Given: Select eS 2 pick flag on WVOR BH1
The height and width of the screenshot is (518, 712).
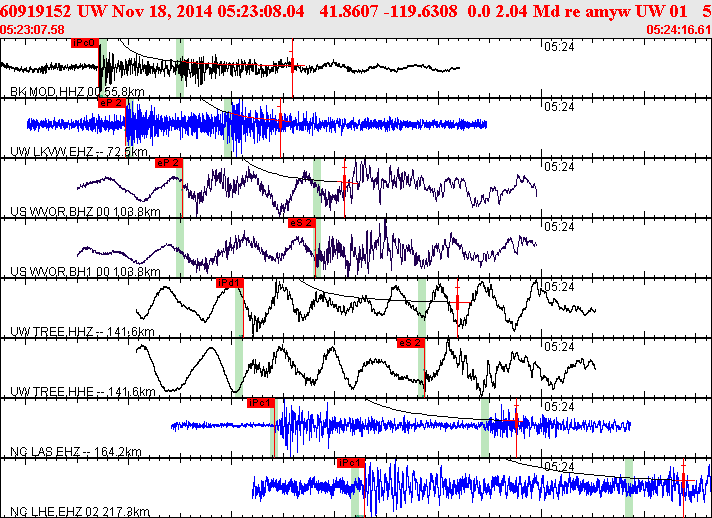Looking at the screenshot, I should pos(302,223).
